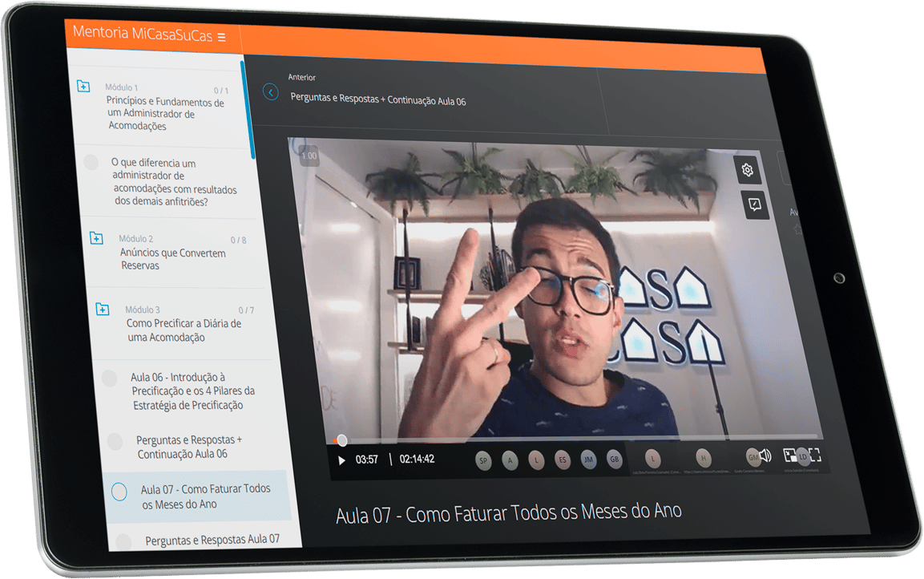The image size is (924, 579).
Task: Toggle completion circle for Aula 07 lesson
Action: click(119, 492)
